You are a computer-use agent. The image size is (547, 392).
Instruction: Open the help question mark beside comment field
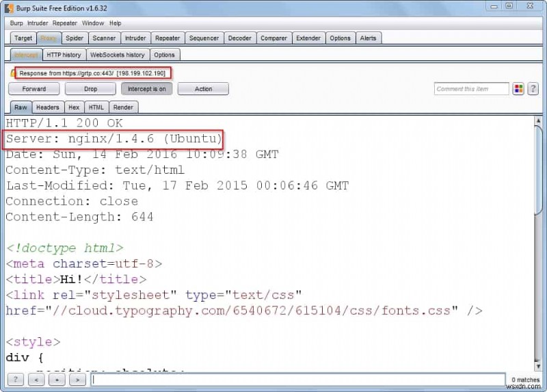533,89
